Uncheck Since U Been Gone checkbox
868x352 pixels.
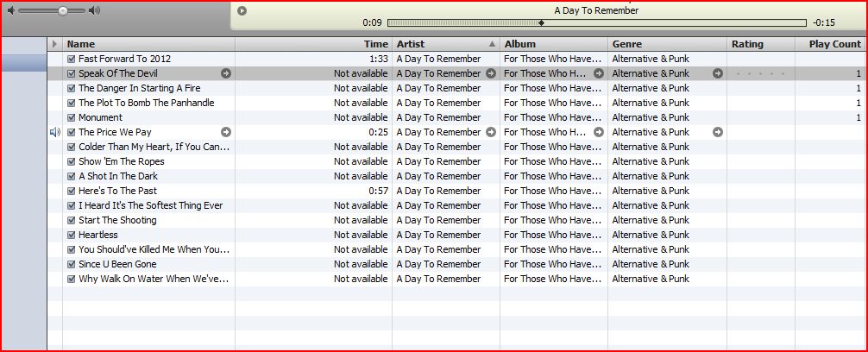71,264
